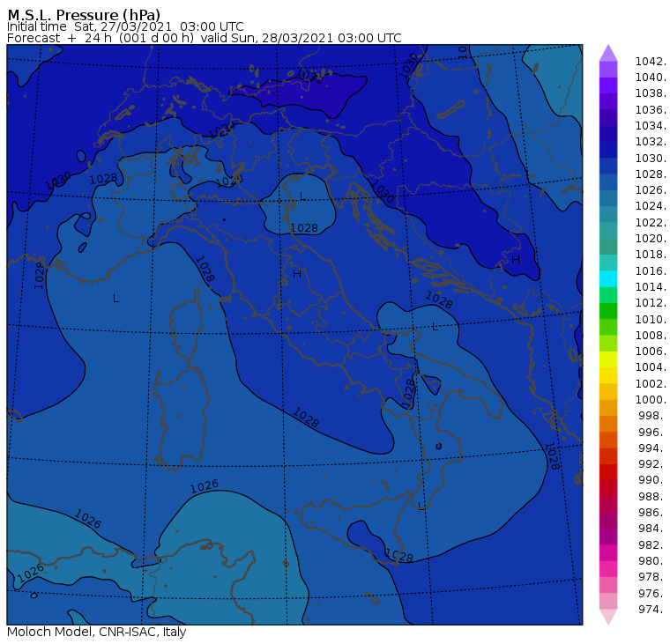
Task: Click the 1012 legend value
Action: tap(651, 303)
